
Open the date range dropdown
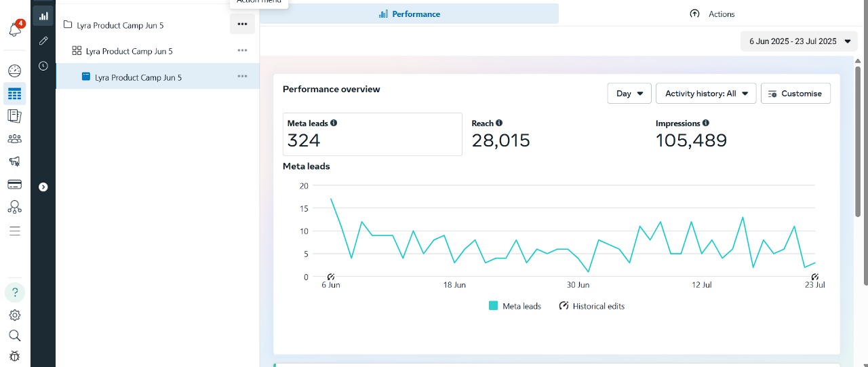tap(799, 41)
